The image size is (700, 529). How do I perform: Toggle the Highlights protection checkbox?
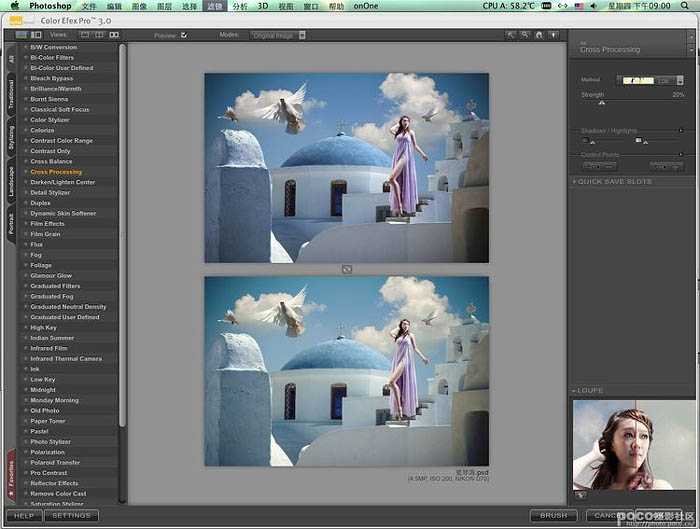pyautogui.click(x=637, y=141)
